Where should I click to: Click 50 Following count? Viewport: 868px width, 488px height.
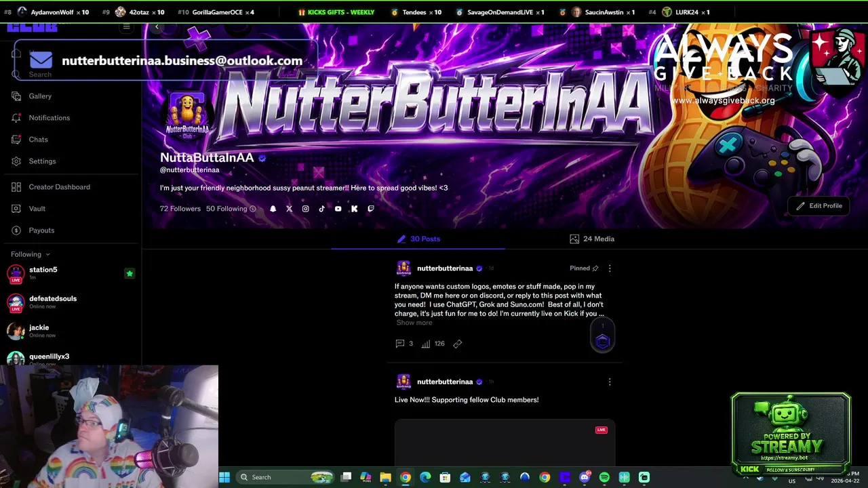coord(226,209)
